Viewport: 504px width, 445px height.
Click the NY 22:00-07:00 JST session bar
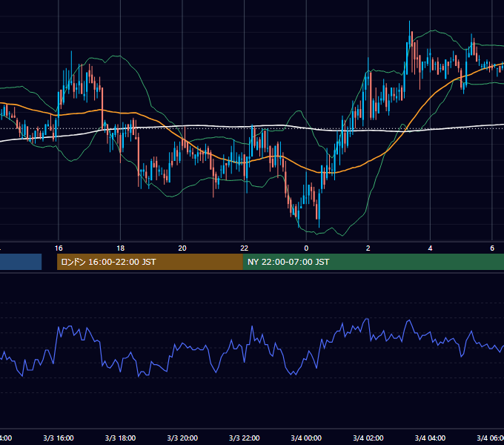tap(373, 262)
